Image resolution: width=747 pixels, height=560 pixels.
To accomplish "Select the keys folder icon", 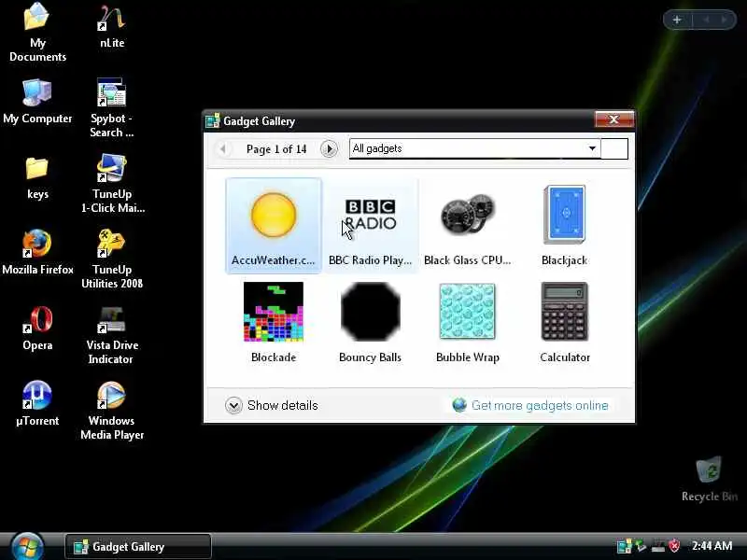I will (x=37, y=178).
